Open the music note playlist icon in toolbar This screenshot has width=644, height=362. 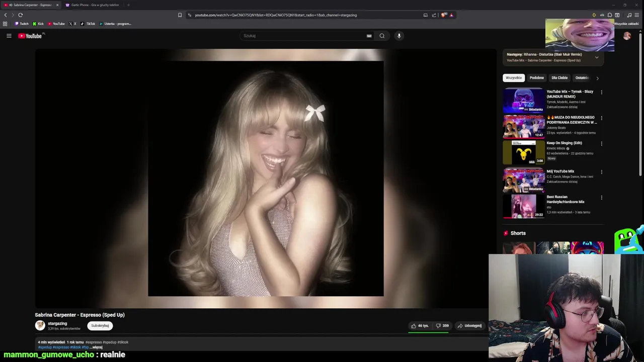[629, 15]
